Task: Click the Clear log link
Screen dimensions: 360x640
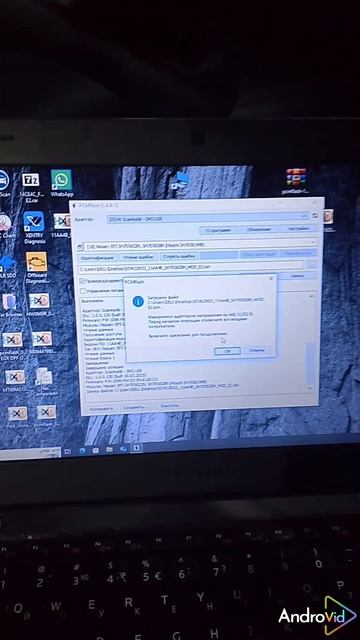Action: (x=169, y=406)
